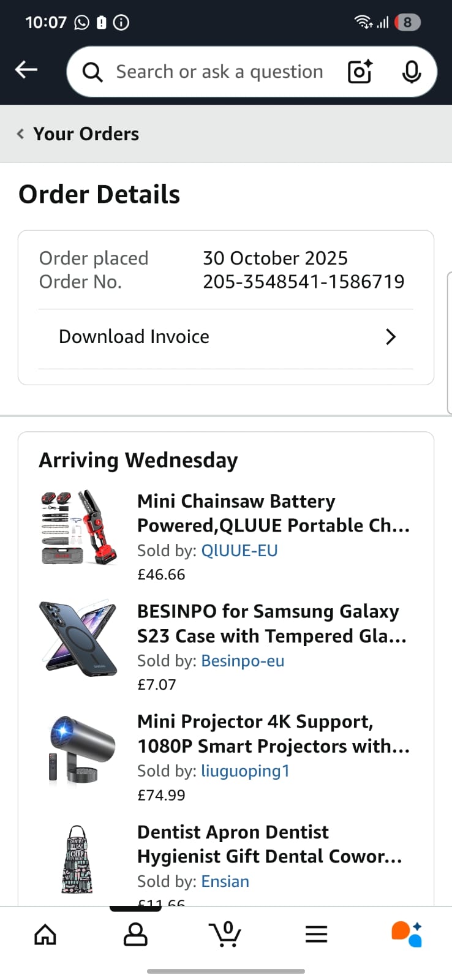452x980 pixels.
Task: View the Samsung Galaxy S23 case image
Action: coord(78,638)
